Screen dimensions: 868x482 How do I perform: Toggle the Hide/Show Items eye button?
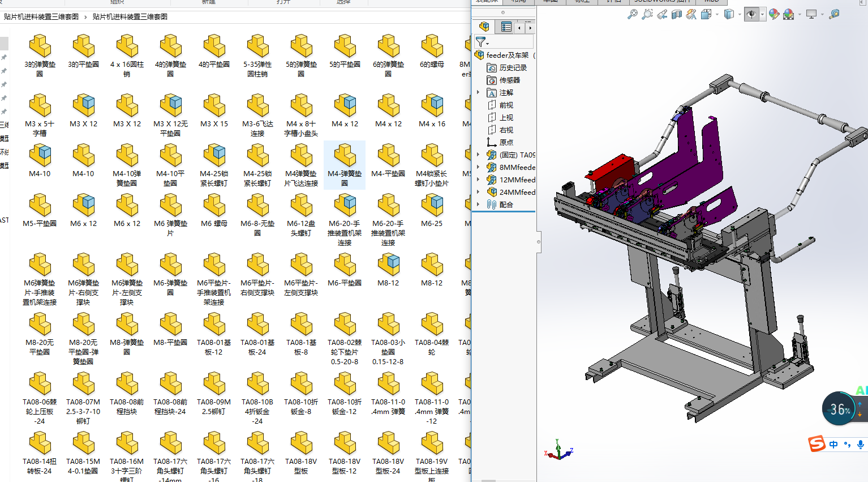751,14
